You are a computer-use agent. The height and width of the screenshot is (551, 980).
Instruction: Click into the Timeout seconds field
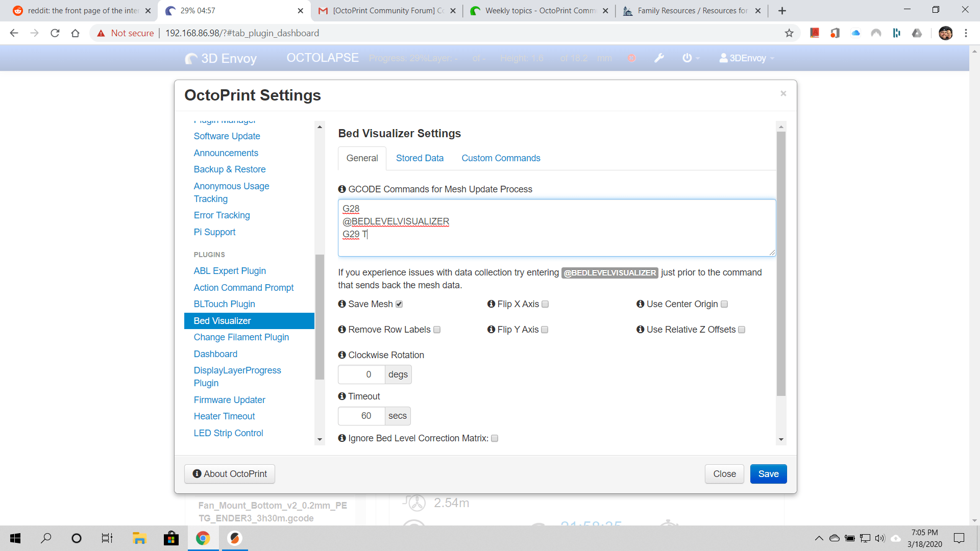click(x=362, y=416)
